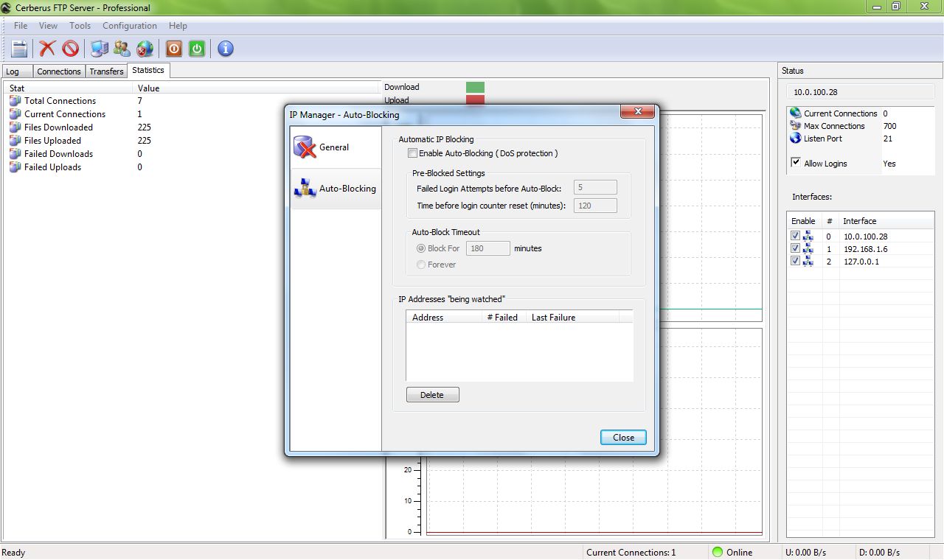Switch to the Log tab

[x=17, y=71]
